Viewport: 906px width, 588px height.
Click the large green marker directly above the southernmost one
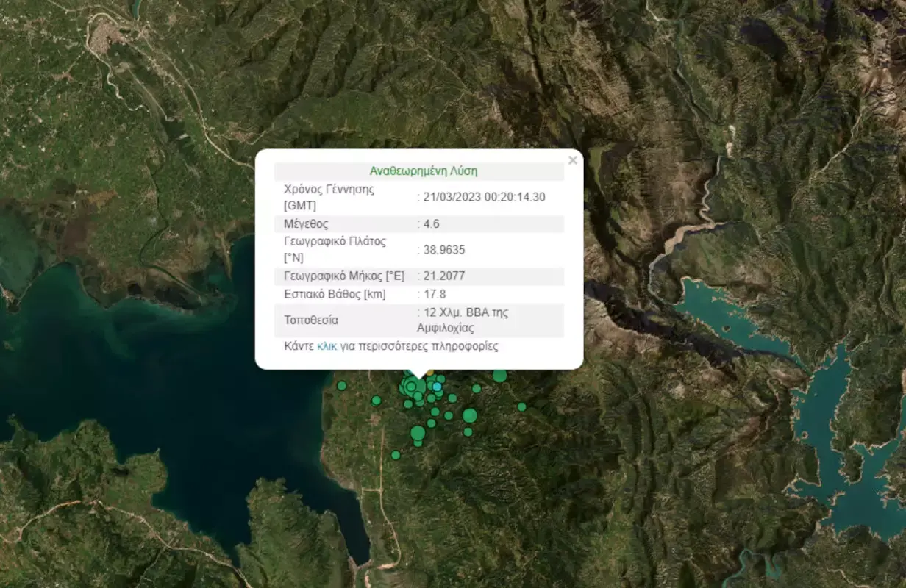418,432
